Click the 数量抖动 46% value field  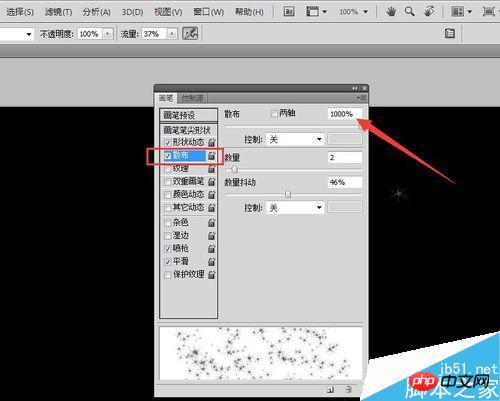(x=345, y=182)
